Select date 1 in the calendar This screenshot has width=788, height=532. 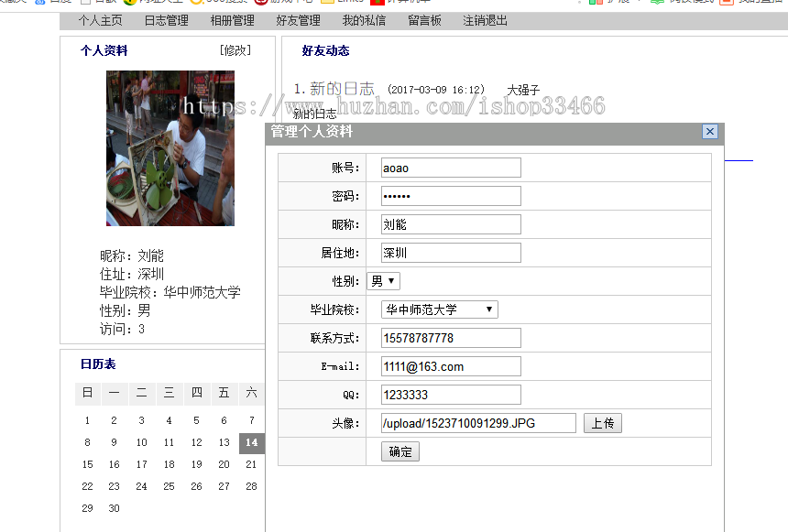pyautogui.click(x=87, y=420)
